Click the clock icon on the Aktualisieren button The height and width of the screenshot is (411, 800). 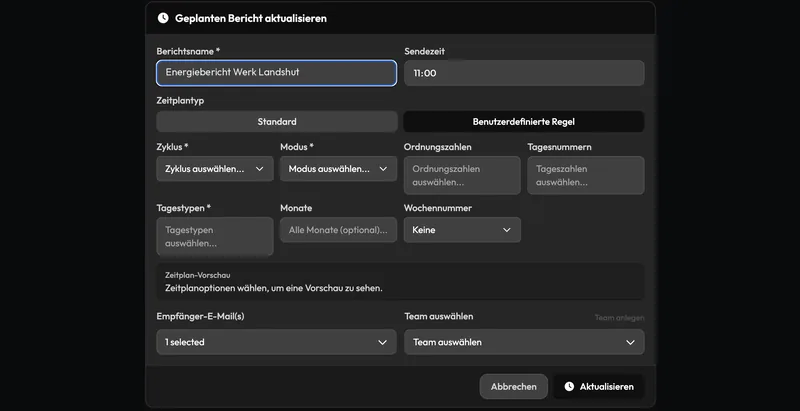(569, 387)
